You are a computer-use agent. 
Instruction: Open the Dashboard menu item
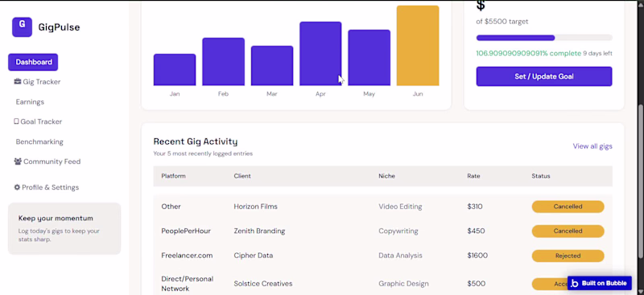33,62
